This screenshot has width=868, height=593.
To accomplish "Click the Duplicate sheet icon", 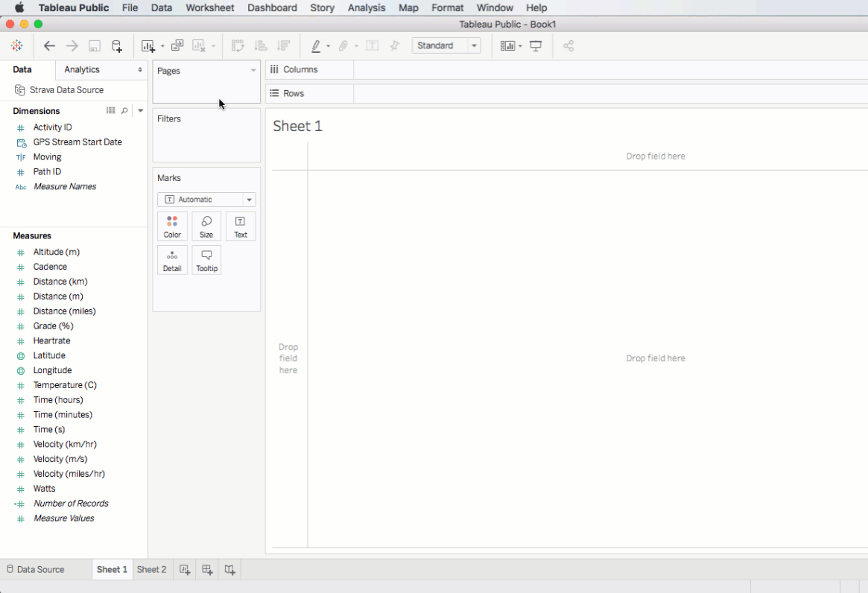I will coord(177,46).
